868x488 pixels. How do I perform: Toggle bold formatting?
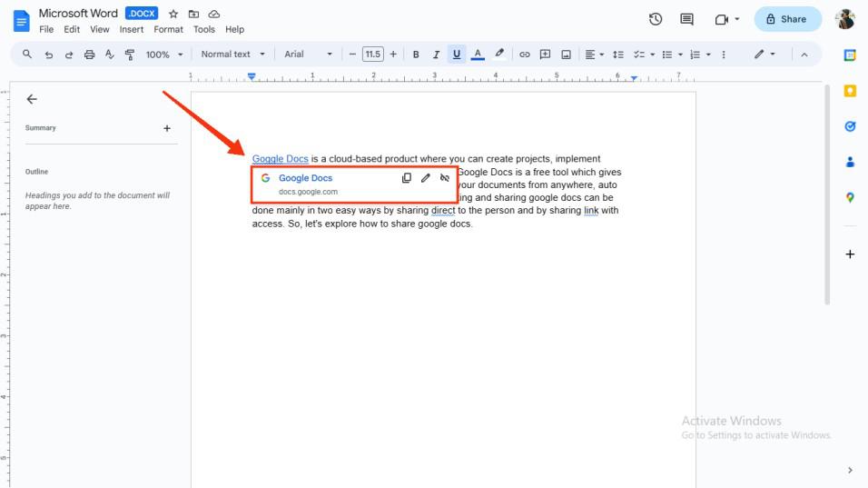point(416,55)
